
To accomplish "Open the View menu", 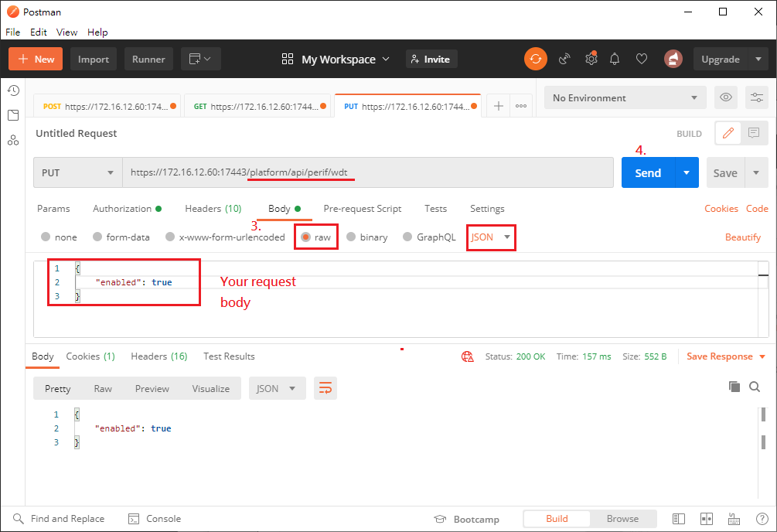I will [x=67, y=32].
